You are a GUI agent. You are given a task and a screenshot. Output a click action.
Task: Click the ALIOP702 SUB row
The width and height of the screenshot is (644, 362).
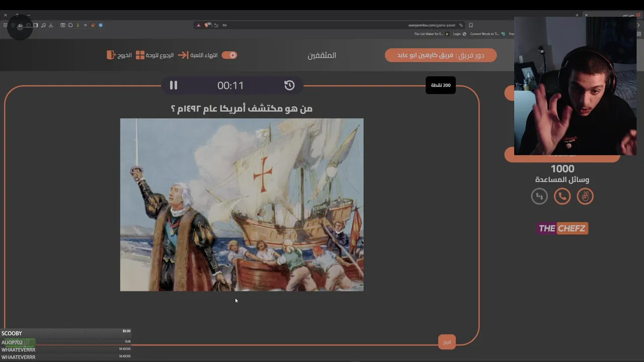[66, 342]
